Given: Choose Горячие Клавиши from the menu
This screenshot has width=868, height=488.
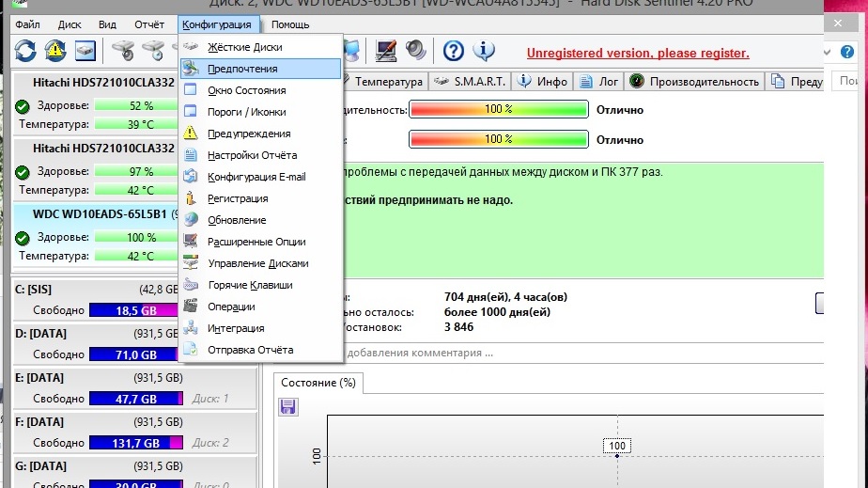Looking at the screenshot, I should (260, 285).
